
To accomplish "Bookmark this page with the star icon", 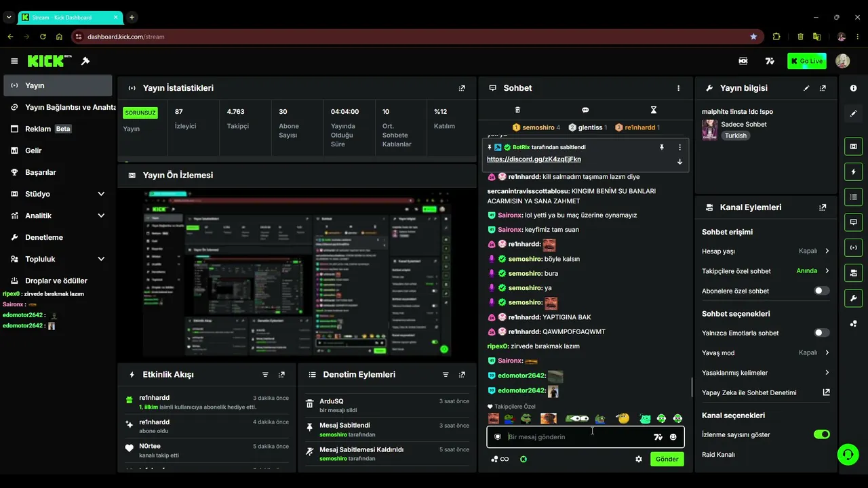I will click(753, 37).
